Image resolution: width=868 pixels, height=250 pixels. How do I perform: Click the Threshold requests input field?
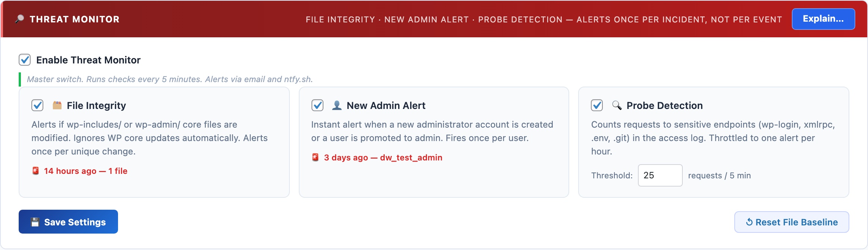click(660, 175)
